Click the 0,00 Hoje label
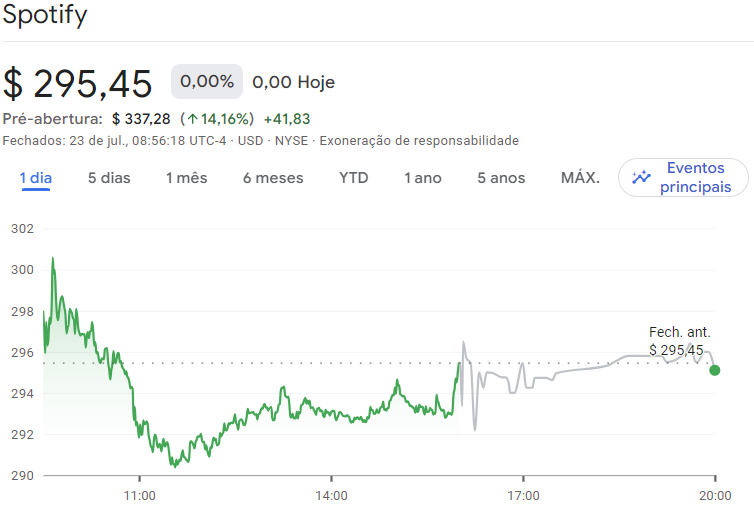Image resolution: width=754 pixels, height=511 pixels. pyautogui.click(x=293, y=82)
